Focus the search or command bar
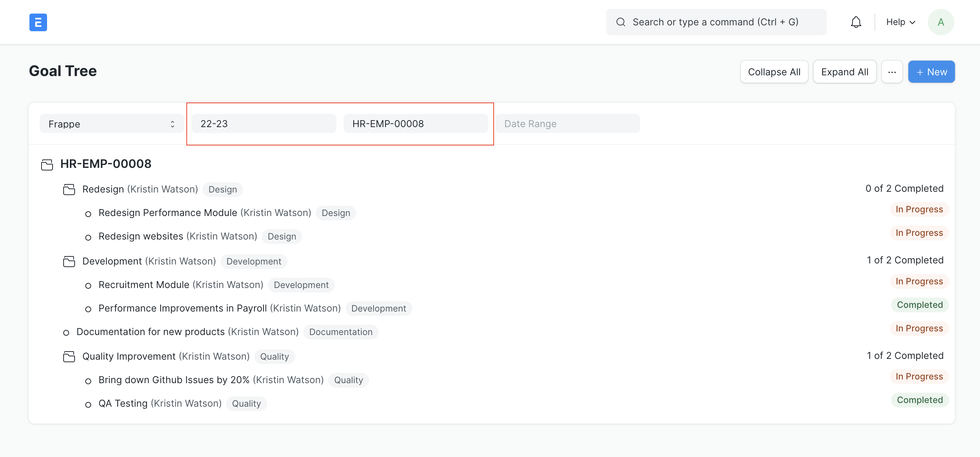 coord(715,22)
